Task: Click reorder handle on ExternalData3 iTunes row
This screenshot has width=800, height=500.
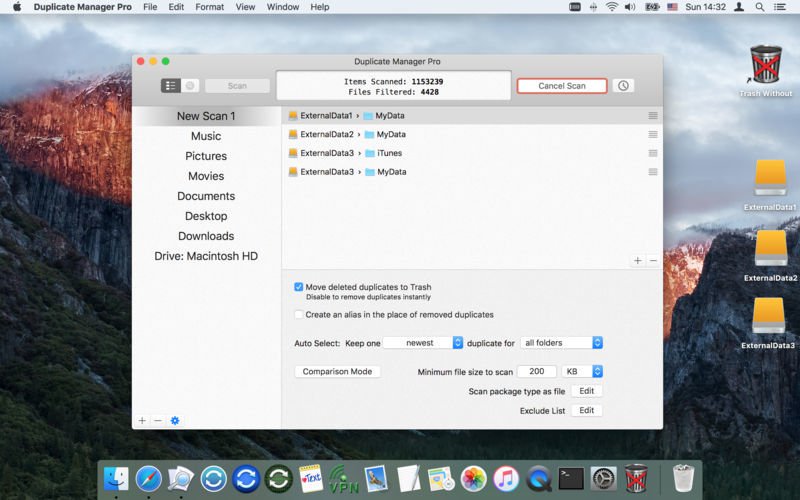Action: (652, 153)
